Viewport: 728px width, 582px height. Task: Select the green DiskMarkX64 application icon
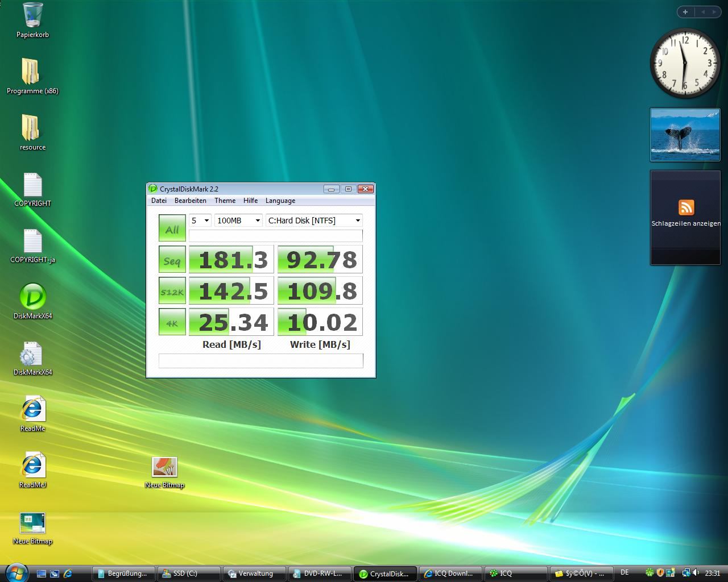(32, 297)
